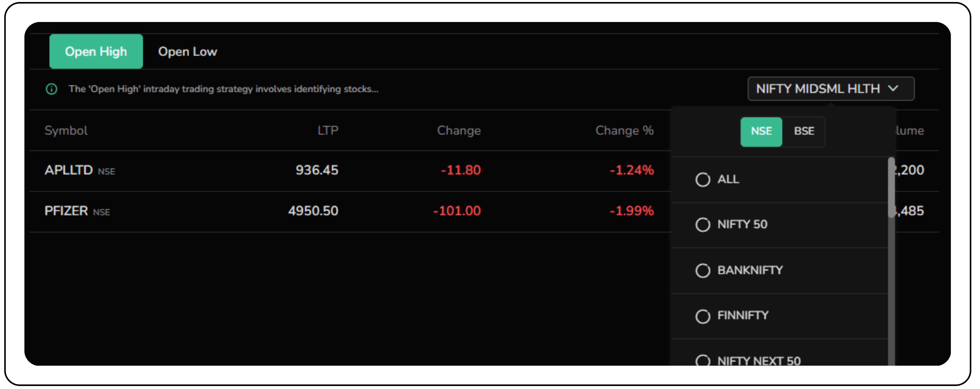This screenshot has height=389, width=980.
Task: Pick the FINNIFTY radio option
Action: pyautogui.click(x=703, y=316)
